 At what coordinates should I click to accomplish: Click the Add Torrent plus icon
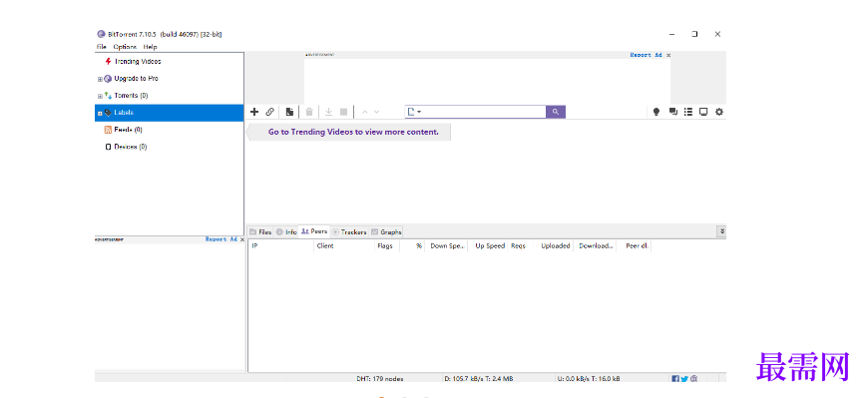(x=254, y=112)
